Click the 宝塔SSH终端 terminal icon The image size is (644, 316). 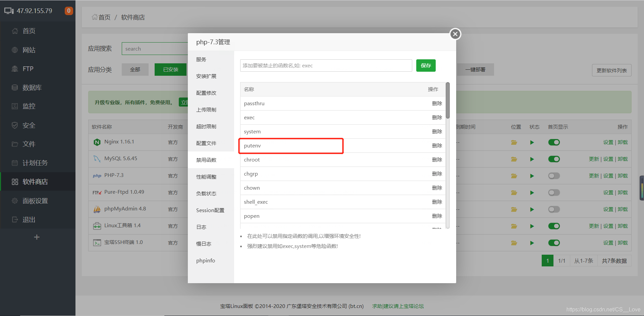97,243
